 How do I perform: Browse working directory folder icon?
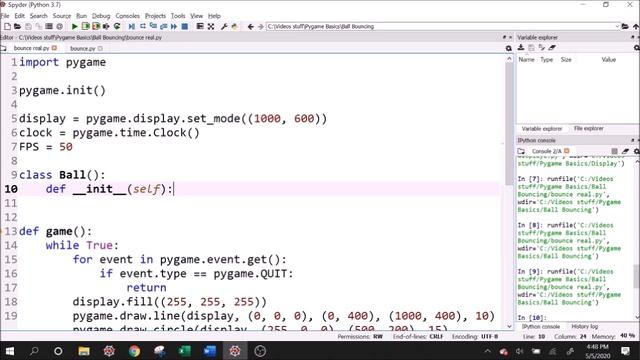click(625, 27)
